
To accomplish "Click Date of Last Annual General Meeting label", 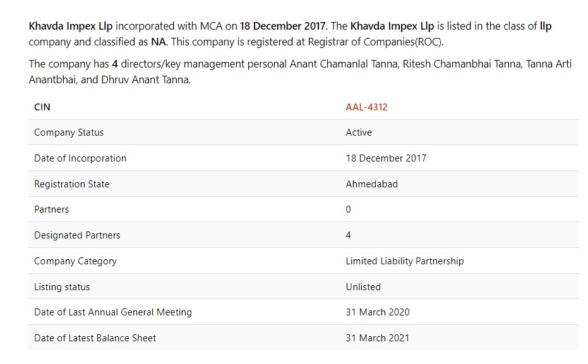I will (113, 312).
